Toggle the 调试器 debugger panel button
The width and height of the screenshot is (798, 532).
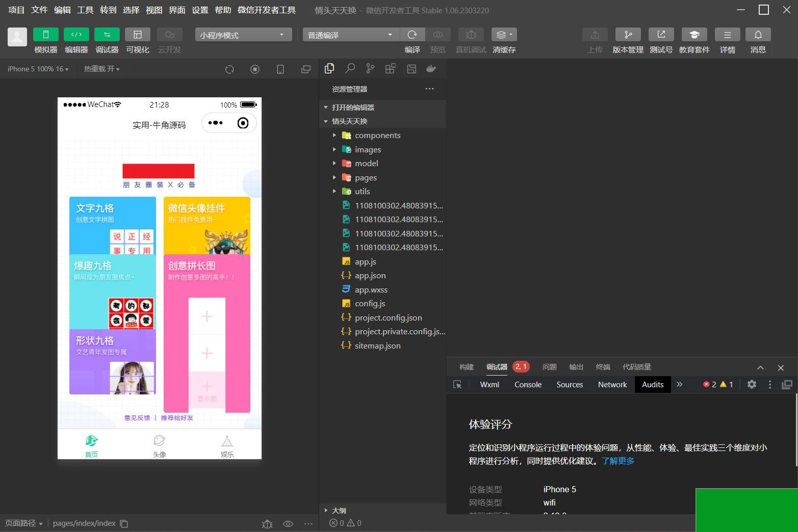click(107, 34)
